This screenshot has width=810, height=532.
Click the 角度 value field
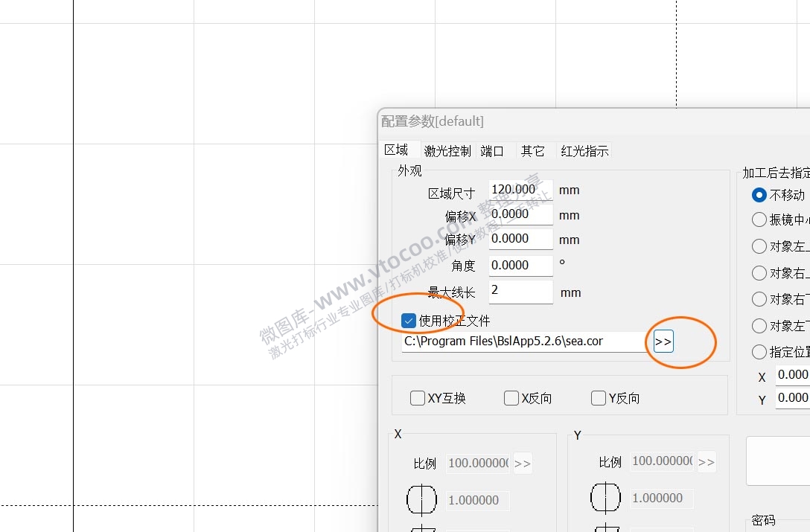(x=520, y=265)
